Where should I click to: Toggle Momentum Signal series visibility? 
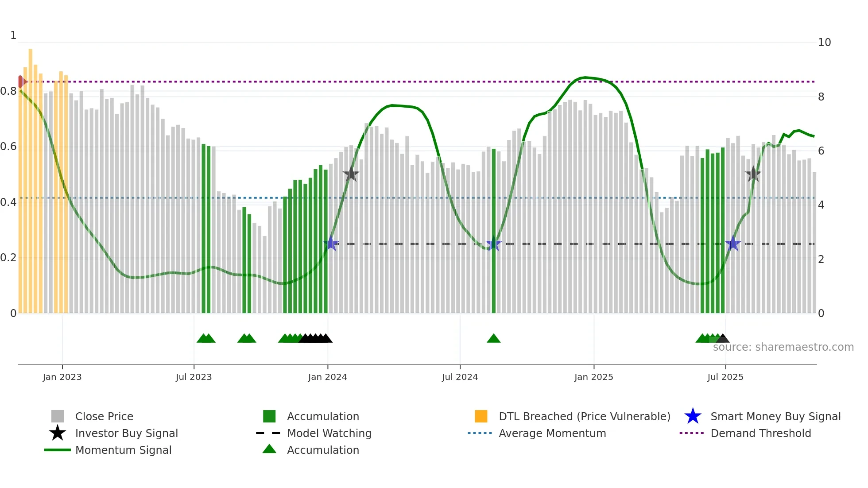[123, 450]
